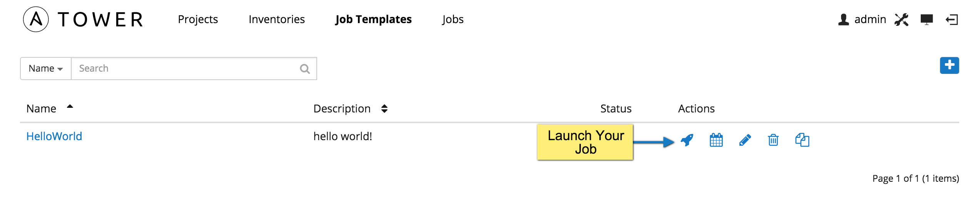Select the Job Templates tab
This screenshot has height=201, width=980.
pos(373,19)
